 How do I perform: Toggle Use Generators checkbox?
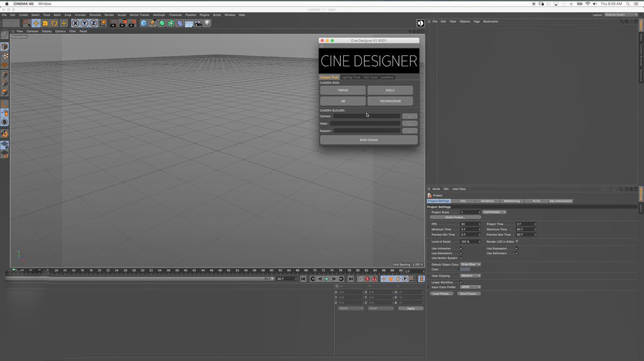(461, 253)
